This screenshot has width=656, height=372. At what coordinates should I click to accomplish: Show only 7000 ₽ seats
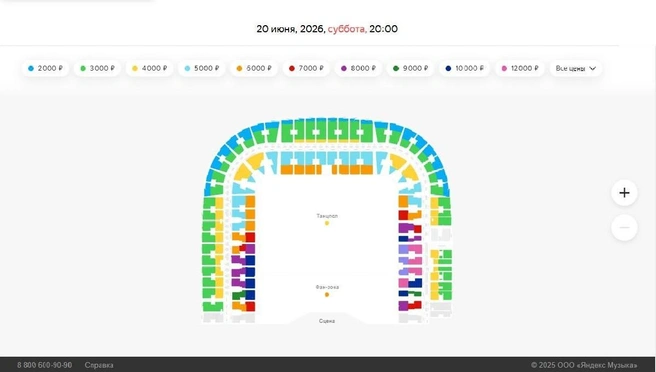pyautogui.click(x=306, y=68)
